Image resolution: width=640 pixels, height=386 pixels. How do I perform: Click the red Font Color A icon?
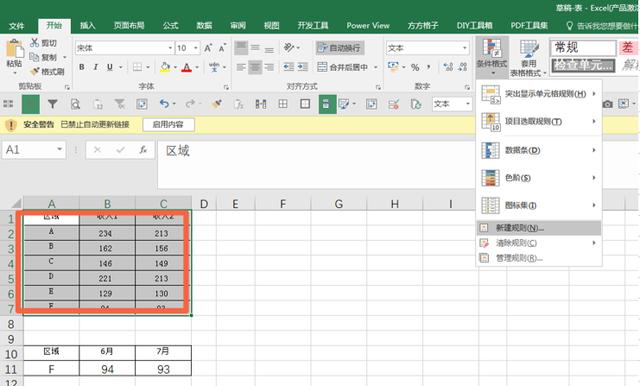click(187, 67)
